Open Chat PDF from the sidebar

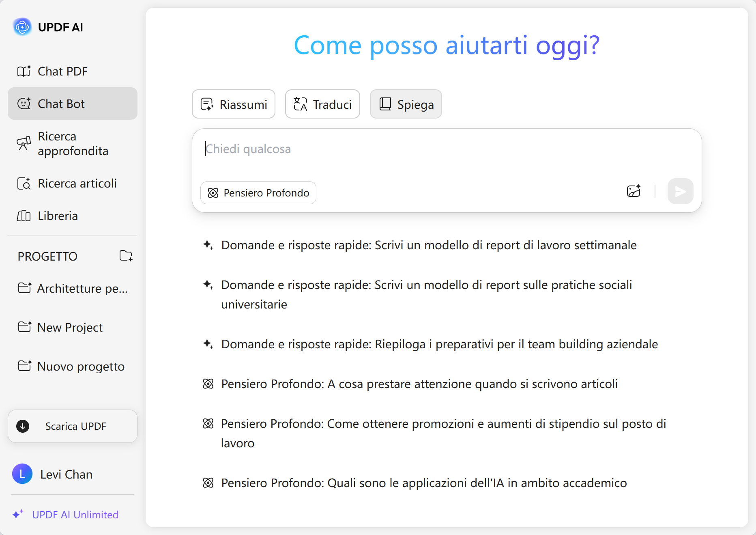(73, 71)
